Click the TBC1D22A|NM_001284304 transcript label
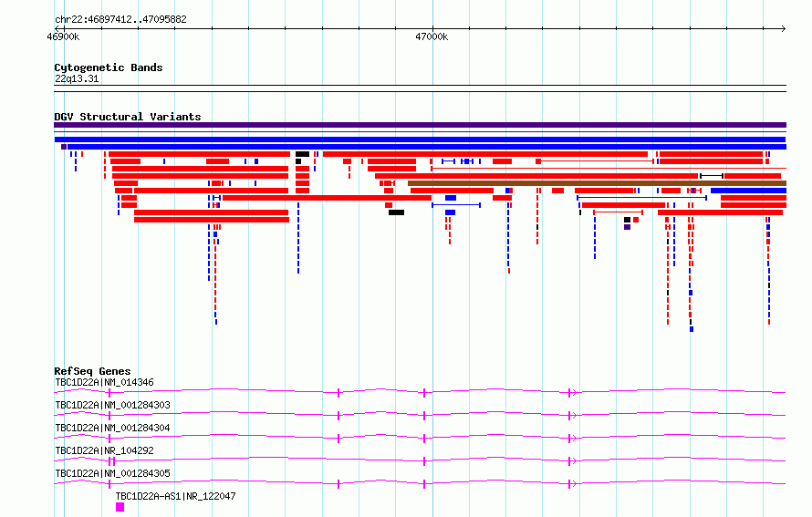 coord(112,428)
